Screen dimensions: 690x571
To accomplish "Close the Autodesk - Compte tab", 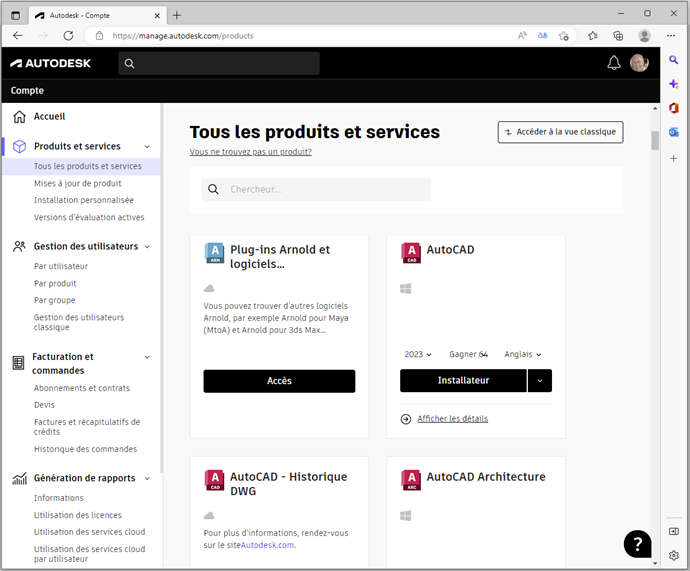I will coord(157,15).
